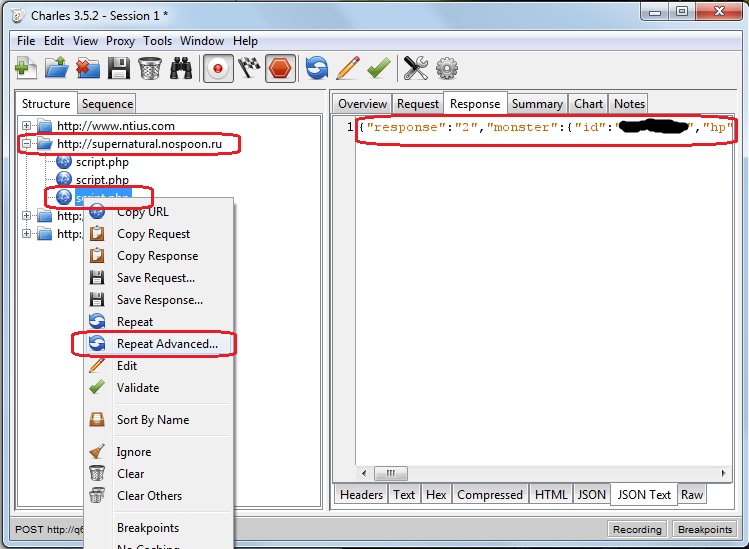Toggle the red Record button in toolbar

[x=217, y=68]
